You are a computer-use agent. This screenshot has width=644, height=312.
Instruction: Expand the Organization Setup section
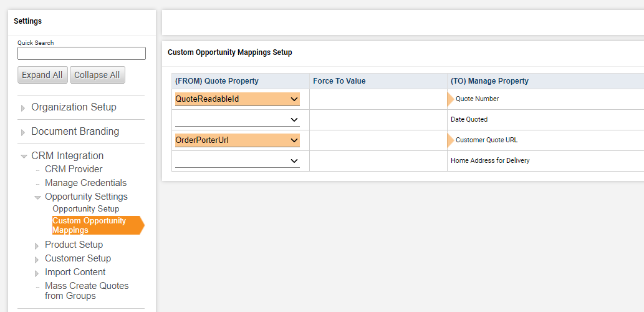coord(24,108)
